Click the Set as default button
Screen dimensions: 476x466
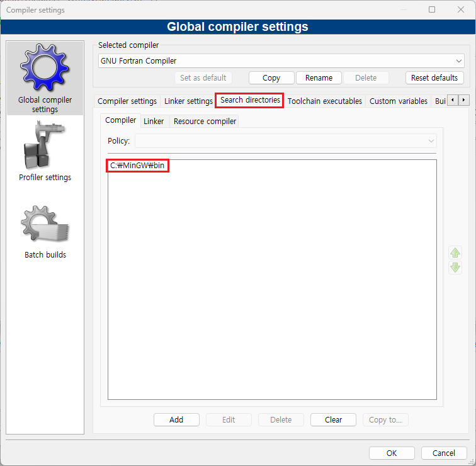point(203,77)
